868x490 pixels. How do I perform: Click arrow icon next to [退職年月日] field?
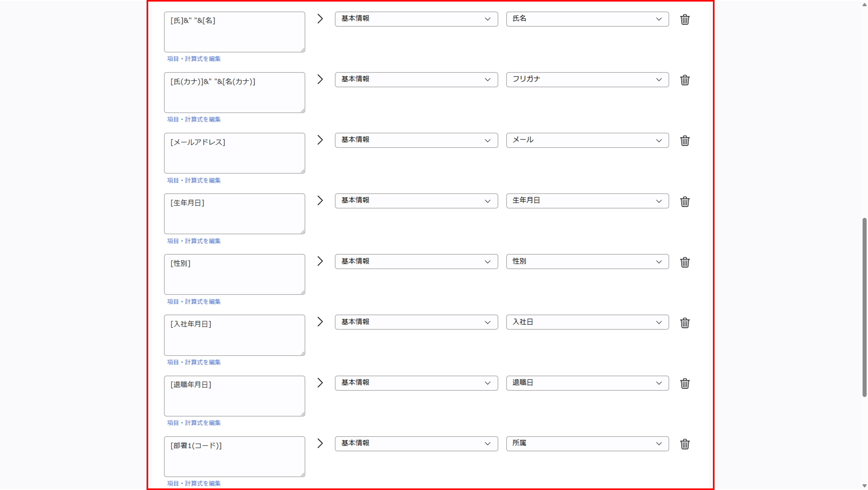coord(320,383)
